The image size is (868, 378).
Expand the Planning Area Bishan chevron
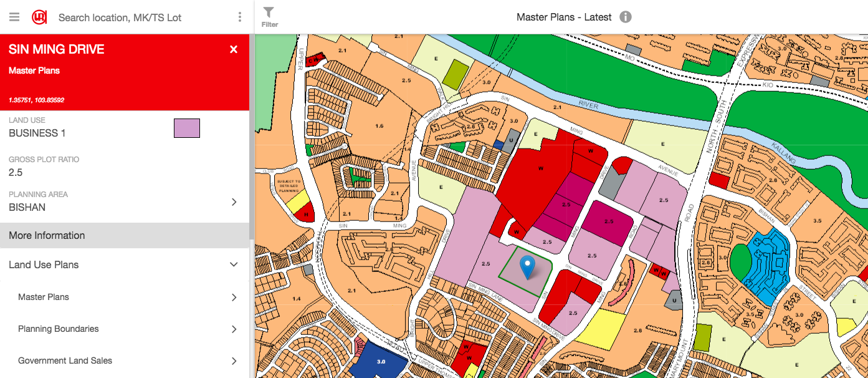(x=234, y=201)
